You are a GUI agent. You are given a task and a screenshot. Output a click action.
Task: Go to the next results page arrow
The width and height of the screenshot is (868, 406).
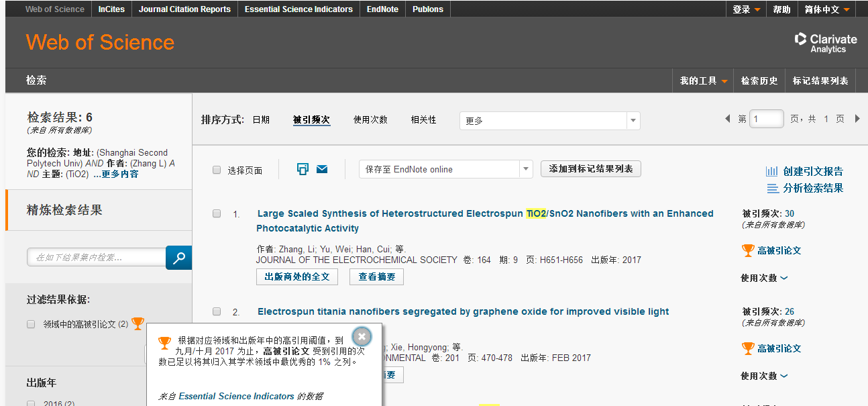tap(857, 119)
